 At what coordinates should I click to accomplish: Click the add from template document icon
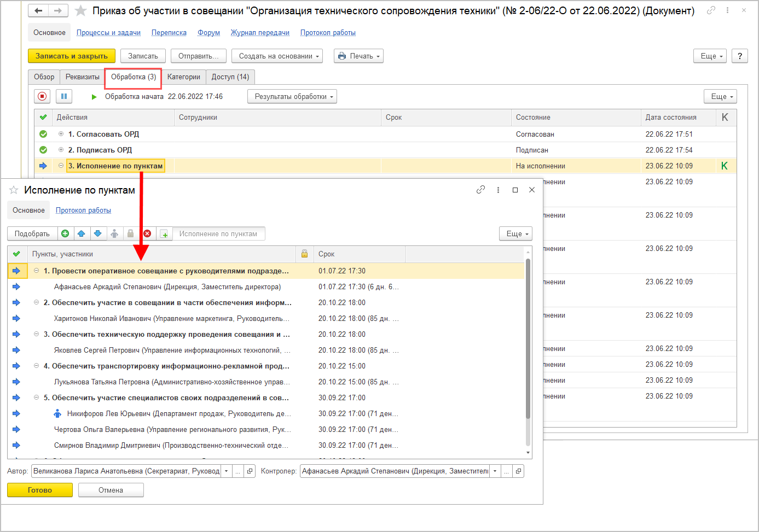point(164,234)
